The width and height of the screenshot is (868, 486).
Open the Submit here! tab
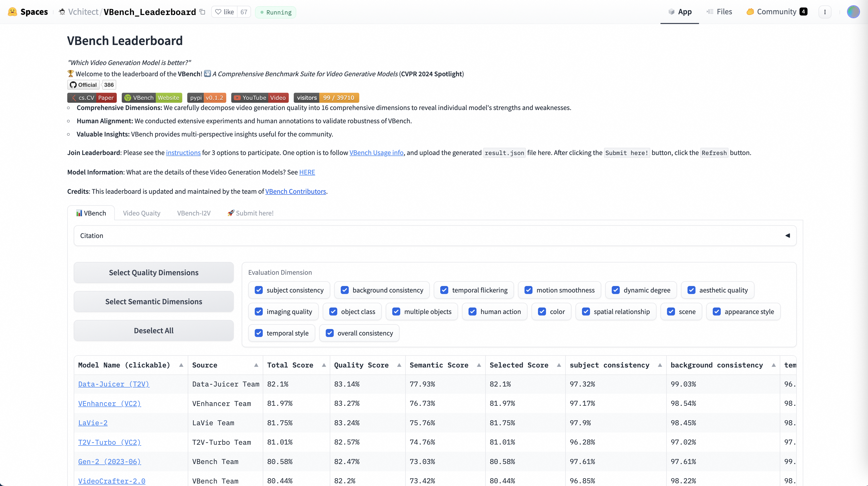click(250, 213)
